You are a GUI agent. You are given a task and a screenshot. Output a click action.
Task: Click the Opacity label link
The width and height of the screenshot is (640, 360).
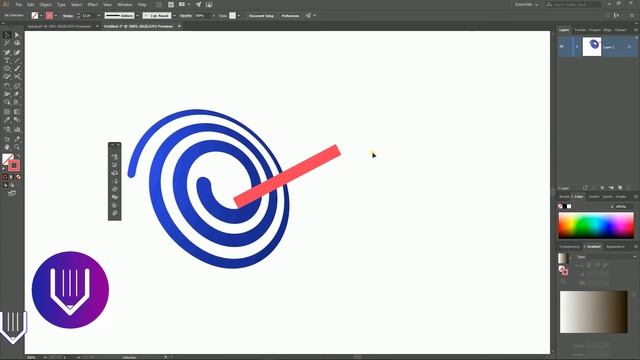click(x=186, y=16)
